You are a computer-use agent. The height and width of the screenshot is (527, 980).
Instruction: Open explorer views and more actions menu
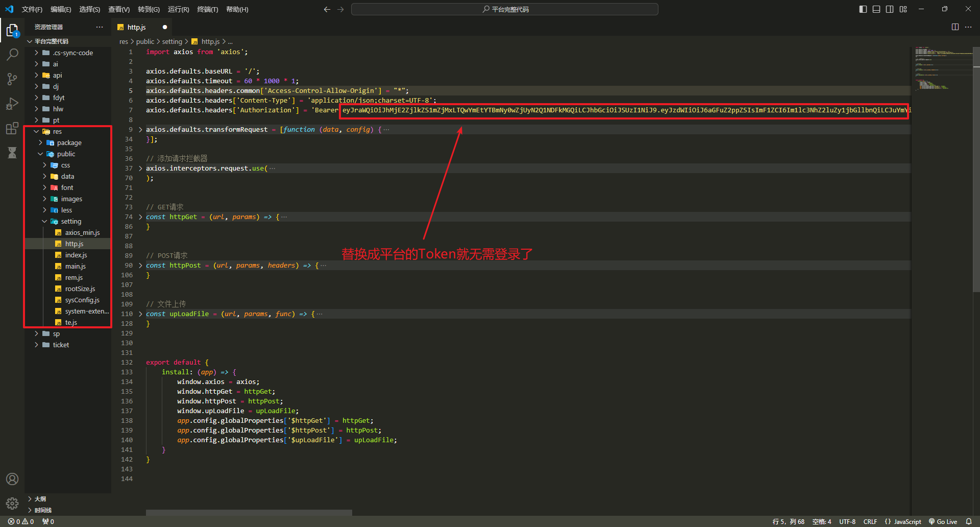pos(100,27)
